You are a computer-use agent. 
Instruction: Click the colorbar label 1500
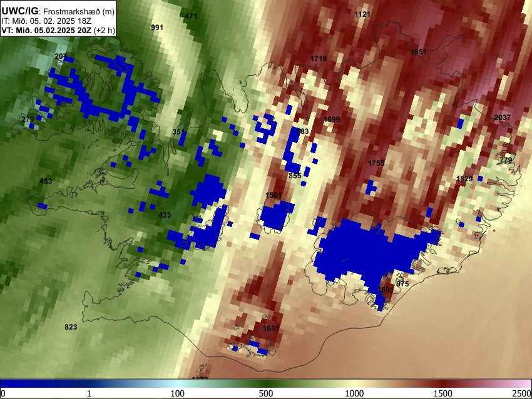(442, 393)
